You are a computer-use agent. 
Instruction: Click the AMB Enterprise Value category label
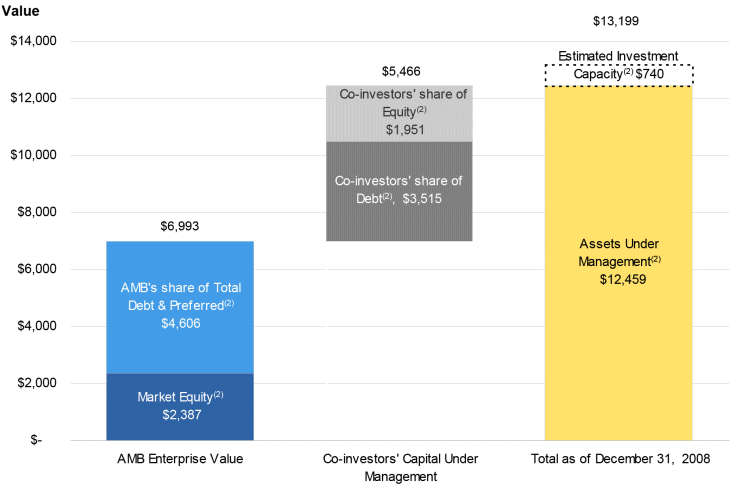tap(180, 460)
